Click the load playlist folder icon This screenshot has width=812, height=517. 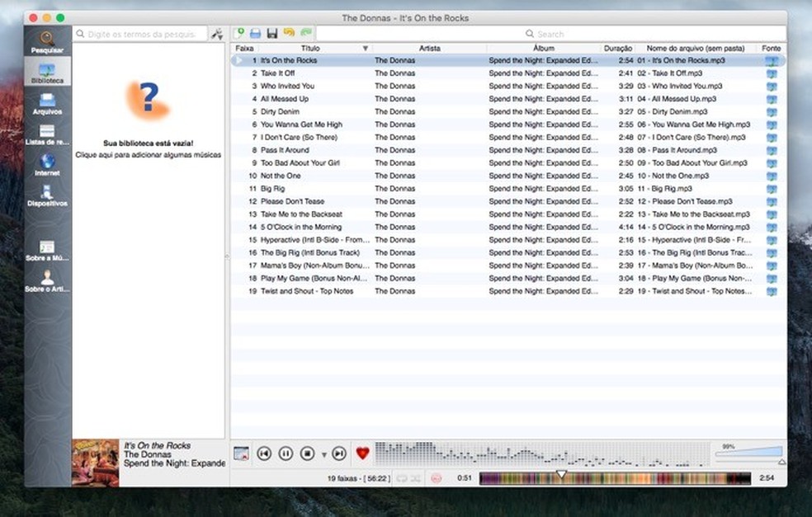pos(255,34)
